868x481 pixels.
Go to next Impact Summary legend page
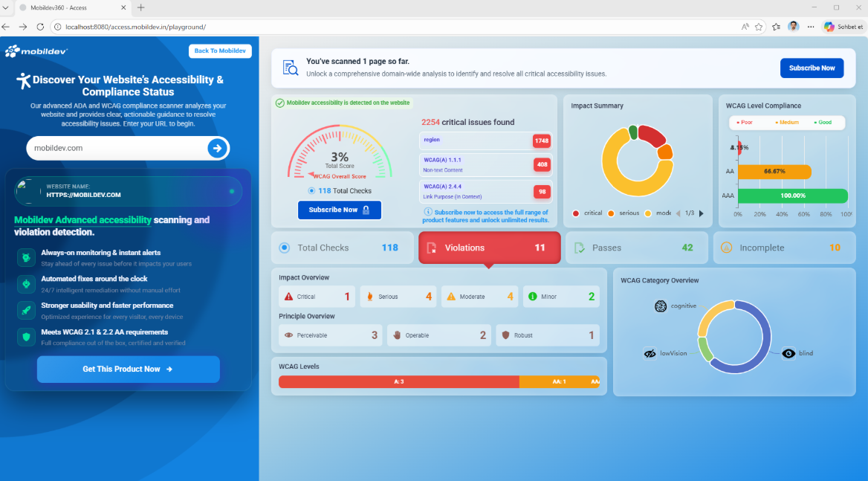(x=701, y=213)
